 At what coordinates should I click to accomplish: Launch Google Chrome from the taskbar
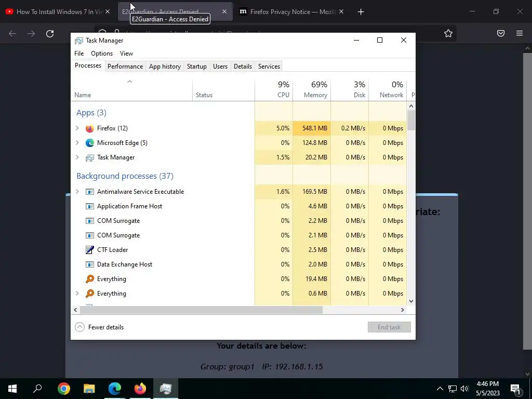tap(64, 389)
